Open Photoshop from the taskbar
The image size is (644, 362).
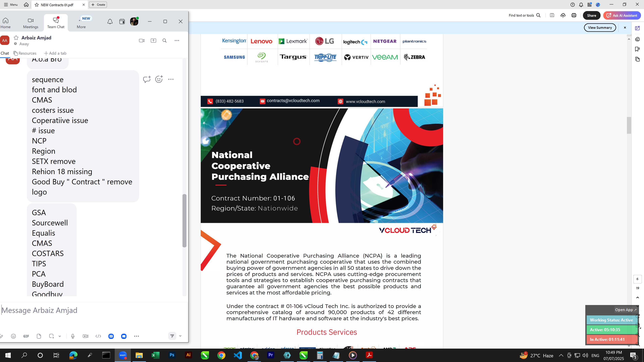pyautogui.click(x=172, y=355)
